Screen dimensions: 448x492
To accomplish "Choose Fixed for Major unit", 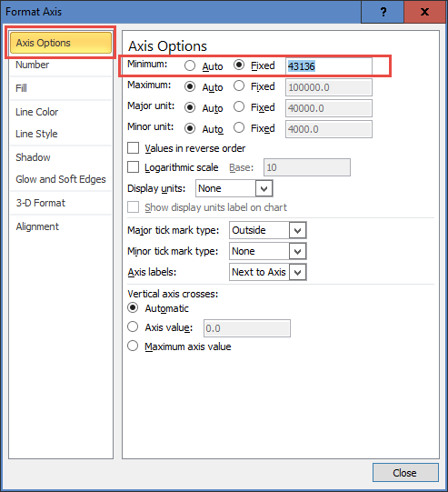I will point(239,107).
